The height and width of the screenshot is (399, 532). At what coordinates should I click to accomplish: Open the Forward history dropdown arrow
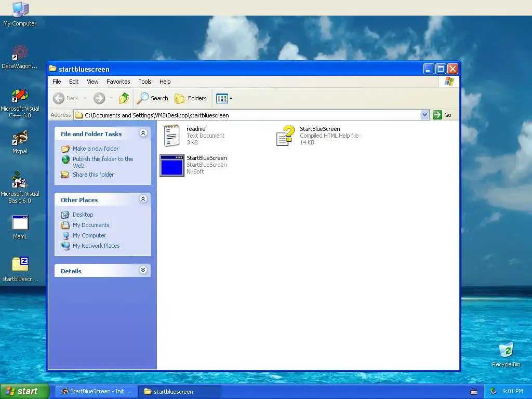point(111,98)
